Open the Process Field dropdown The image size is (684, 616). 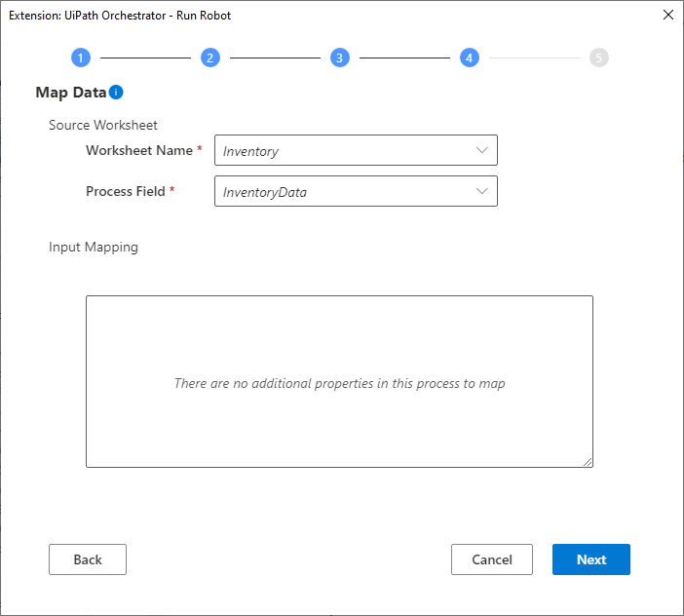pos(356,191)
